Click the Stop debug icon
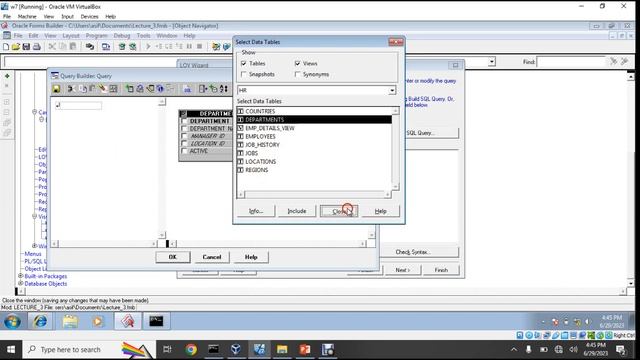Viewport: 640px width, 360px height. (200, 47)
